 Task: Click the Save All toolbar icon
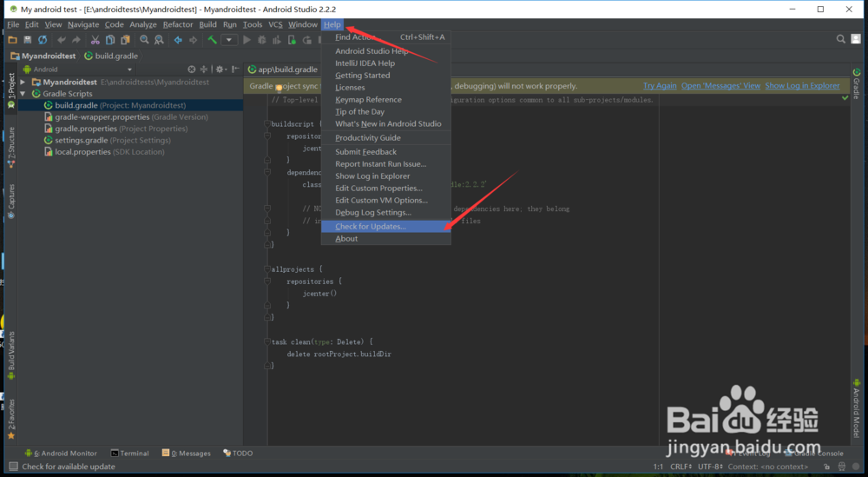click(x=27, y=40)
